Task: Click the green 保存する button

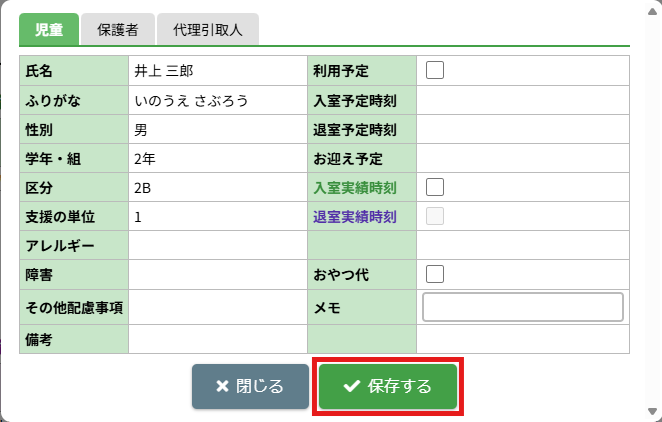Action: 388,386
